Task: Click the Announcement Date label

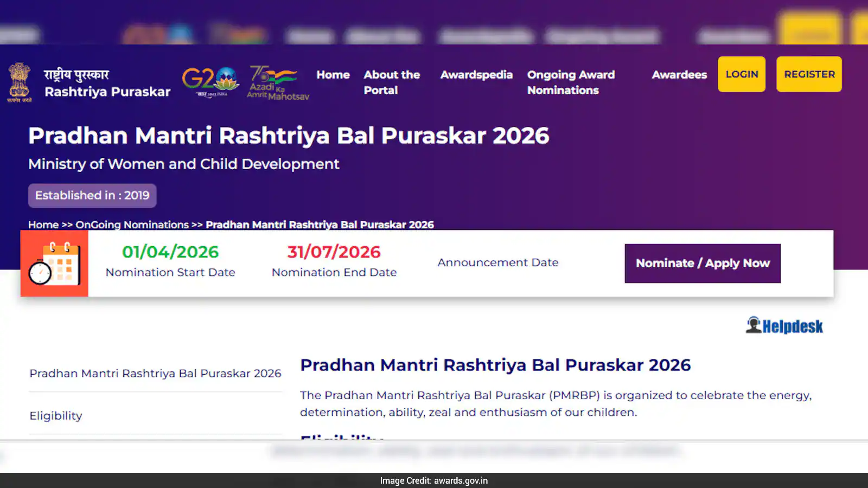Action: coord(498,262)
